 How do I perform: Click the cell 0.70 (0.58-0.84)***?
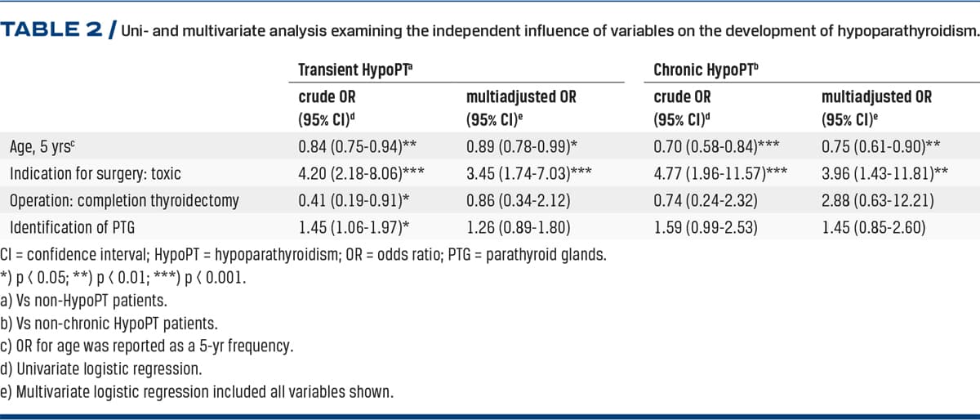pos(716,149)
